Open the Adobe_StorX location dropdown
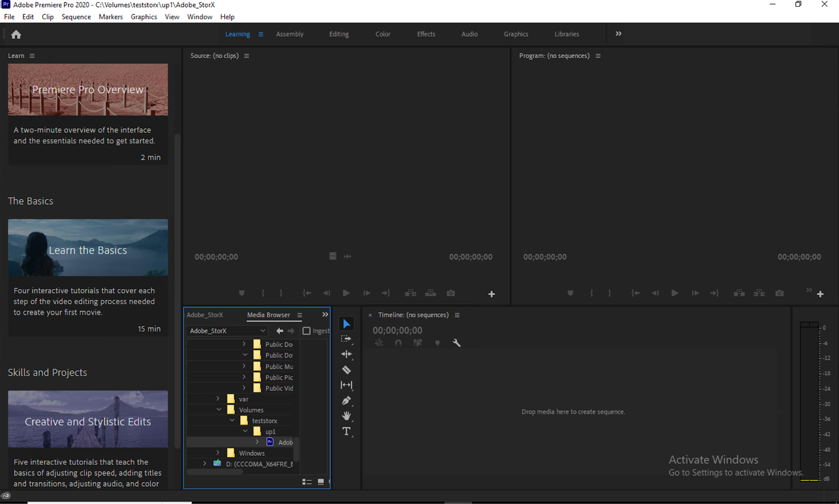 tap(227, 331)
